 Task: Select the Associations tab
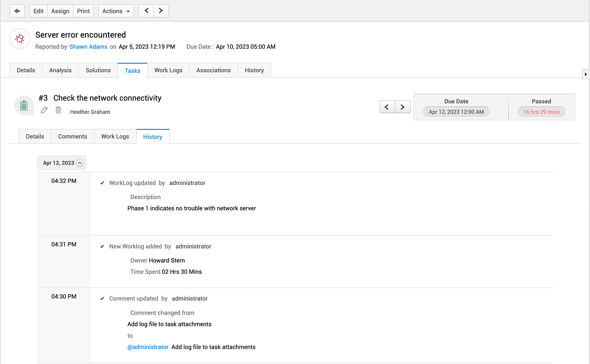[214, 70]
